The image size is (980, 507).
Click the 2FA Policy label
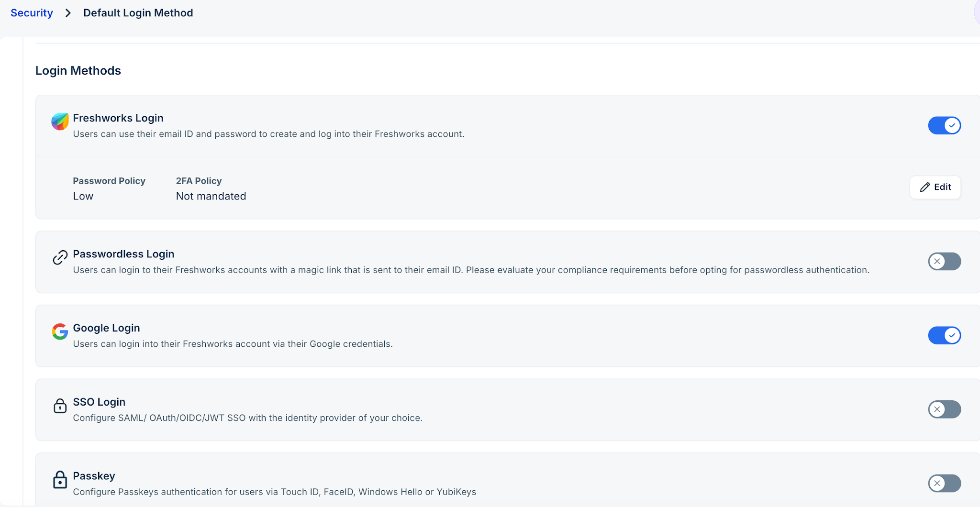(x=199, y=181)
